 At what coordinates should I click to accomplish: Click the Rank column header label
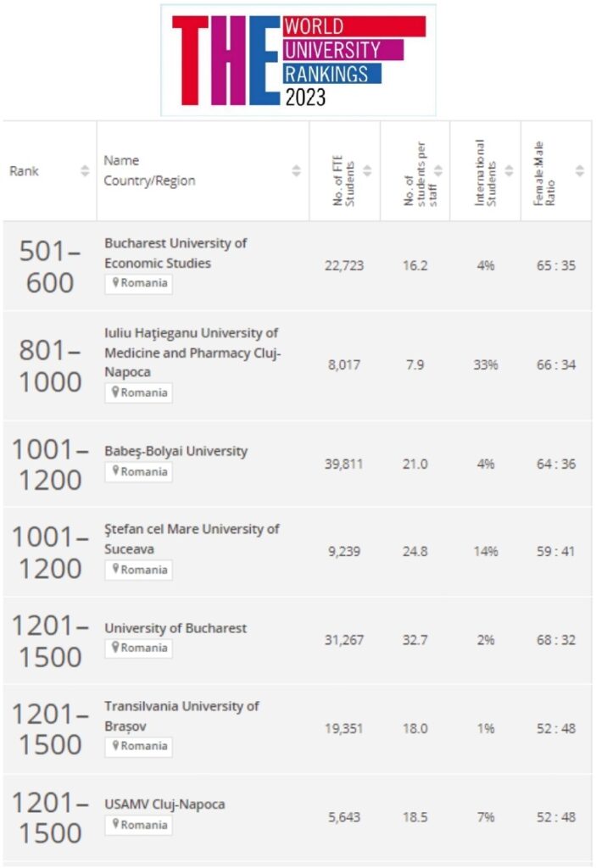25,171
